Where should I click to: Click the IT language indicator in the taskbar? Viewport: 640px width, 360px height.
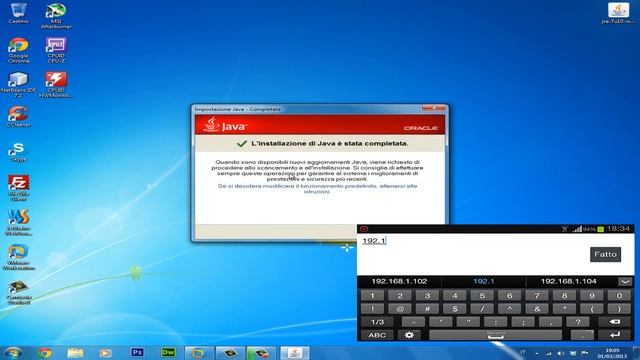[523, 352]
